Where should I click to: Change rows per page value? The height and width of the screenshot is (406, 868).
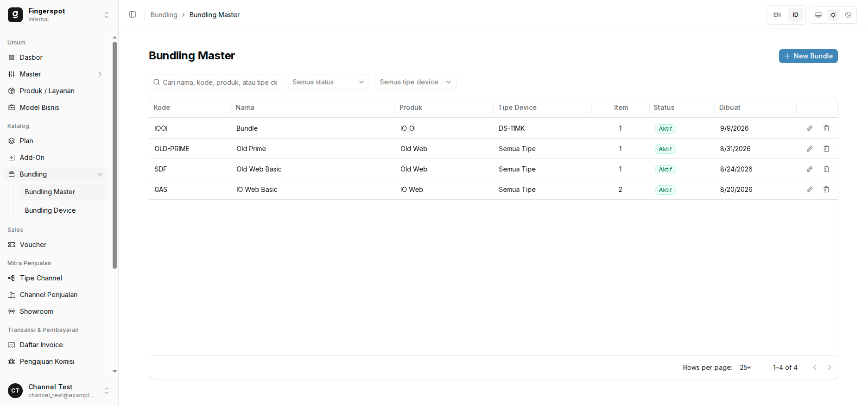pos(745,368)
